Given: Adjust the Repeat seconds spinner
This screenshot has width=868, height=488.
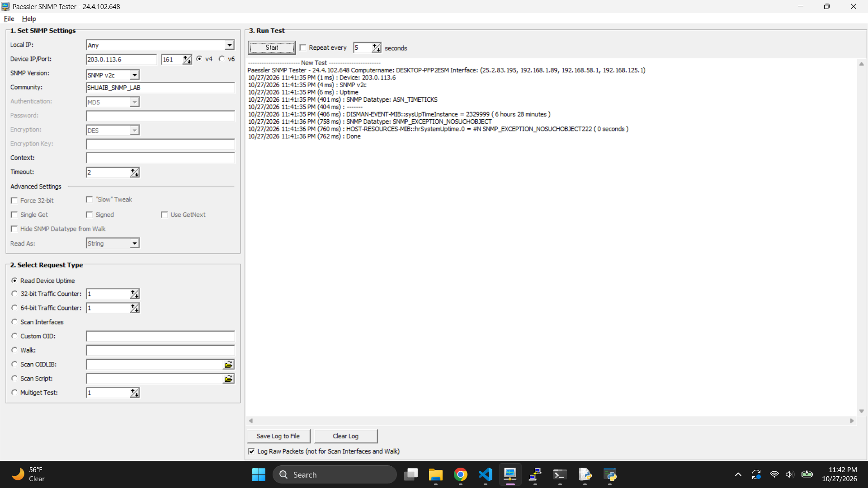Looking at the screenshot, I should 377,48.
